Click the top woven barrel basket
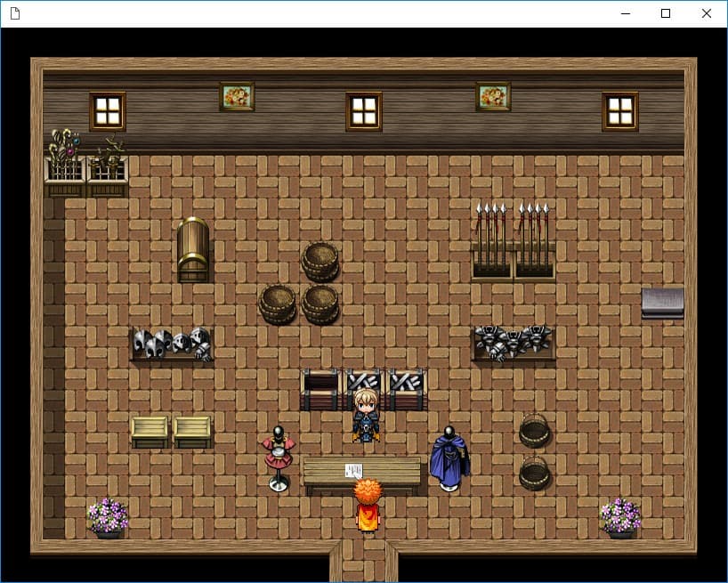Viewport: 728px width, 583px height. tap(320, 262)
